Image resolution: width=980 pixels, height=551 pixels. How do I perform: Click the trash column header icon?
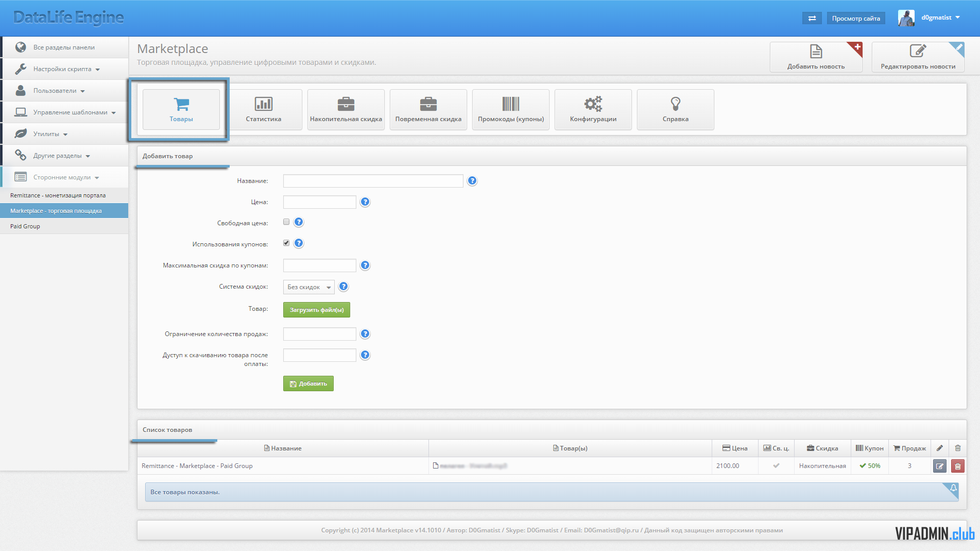coord(958,448)
